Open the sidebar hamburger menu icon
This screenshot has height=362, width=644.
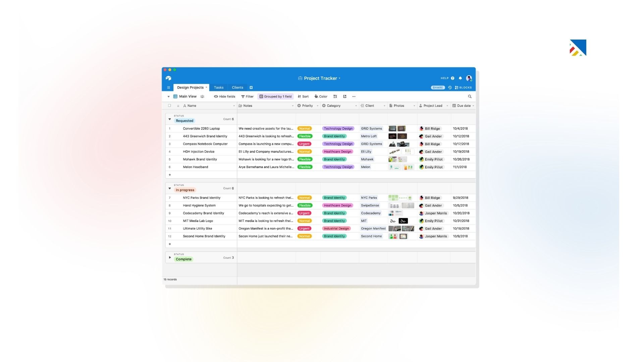pyautogui.click(x=168, y=87)
